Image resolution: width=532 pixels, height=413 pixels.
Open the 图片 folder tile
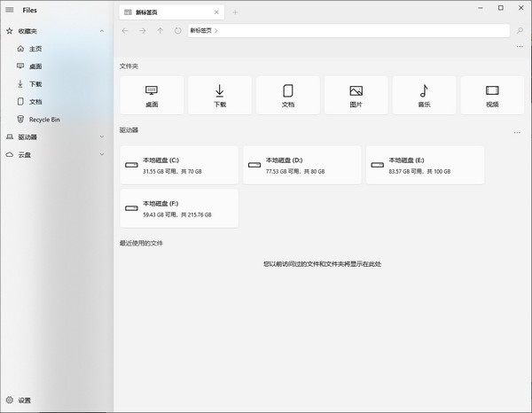click(x=356, y=95)
